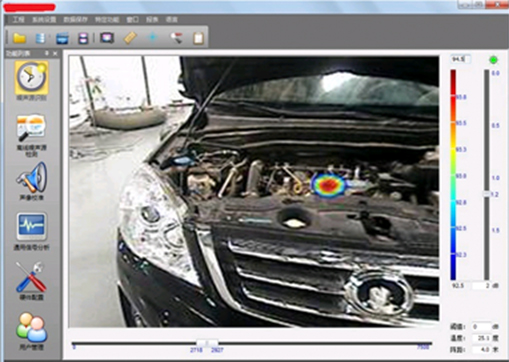Close the function list side panel
This screenshot has width=509, height=362.
[x=55, y=53]
